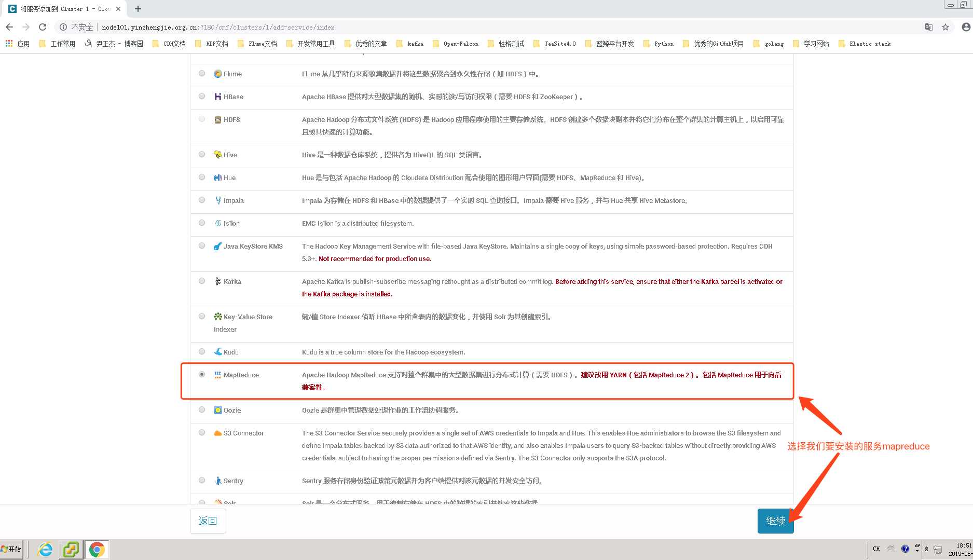973x560 pixels.
Task: Click the HBase service icon
Action: (x=218, y=97)
